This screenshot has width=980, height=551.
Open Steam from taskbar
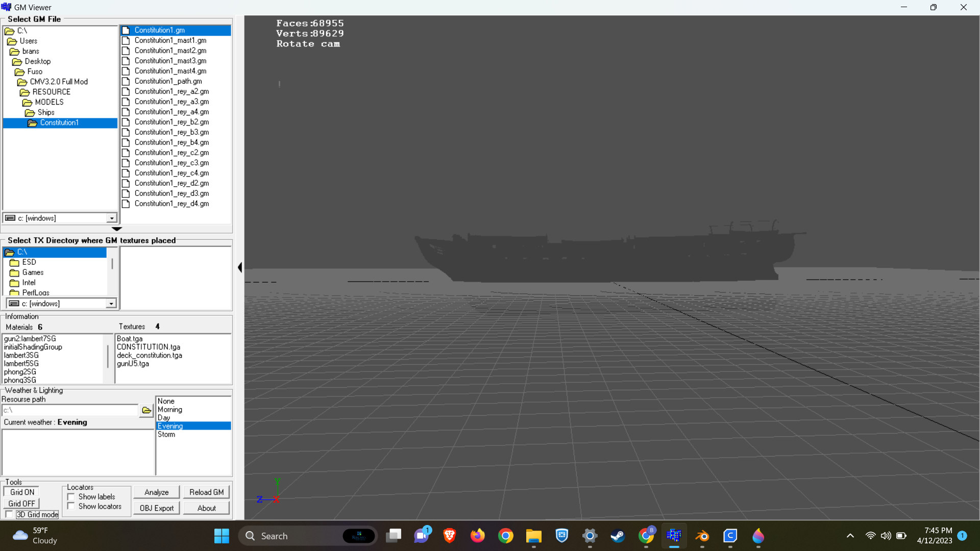(618, 536)
